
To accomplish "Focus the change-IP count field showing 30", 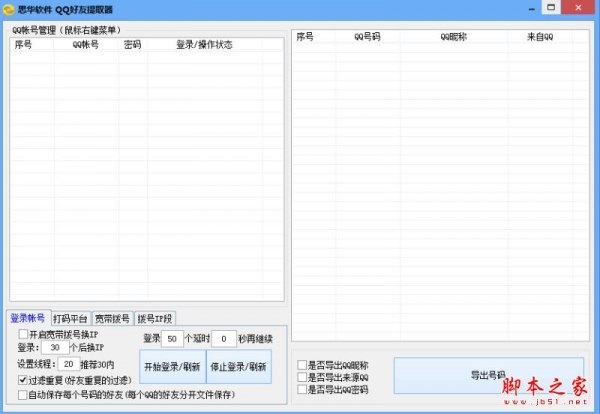I will point(55,347).
